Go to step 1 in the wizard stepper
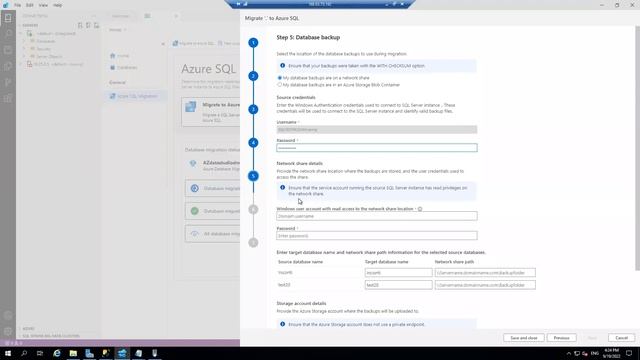Viewport: 640px width, 360px height. (x=253, y=42)
